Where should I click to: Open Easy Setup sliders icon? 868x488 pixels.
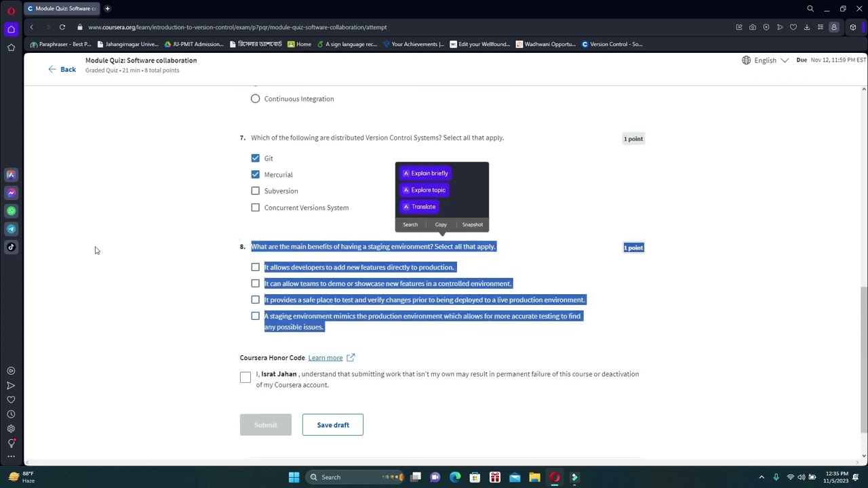[x=821, y=27]
